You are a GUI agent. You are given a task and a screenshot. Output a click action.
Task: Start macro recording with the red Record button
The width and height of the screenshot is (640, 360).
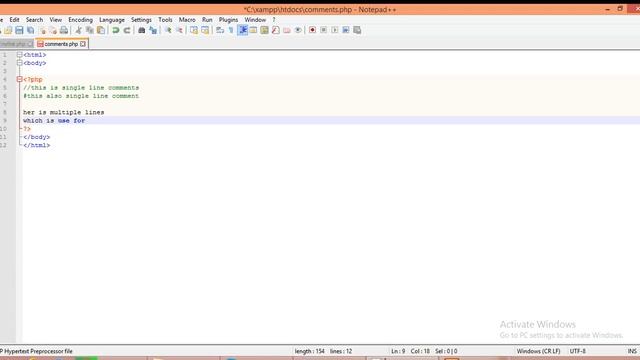coord(312,30)
